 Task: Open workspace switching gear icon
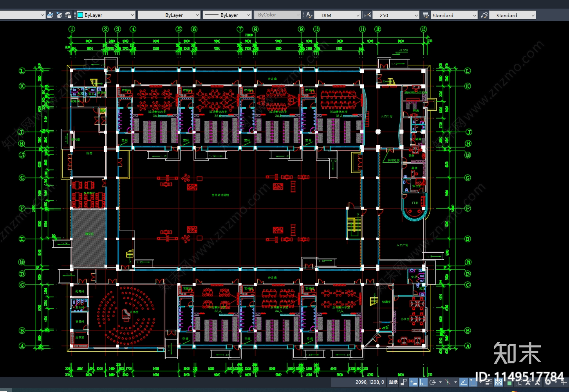point(548,382)
